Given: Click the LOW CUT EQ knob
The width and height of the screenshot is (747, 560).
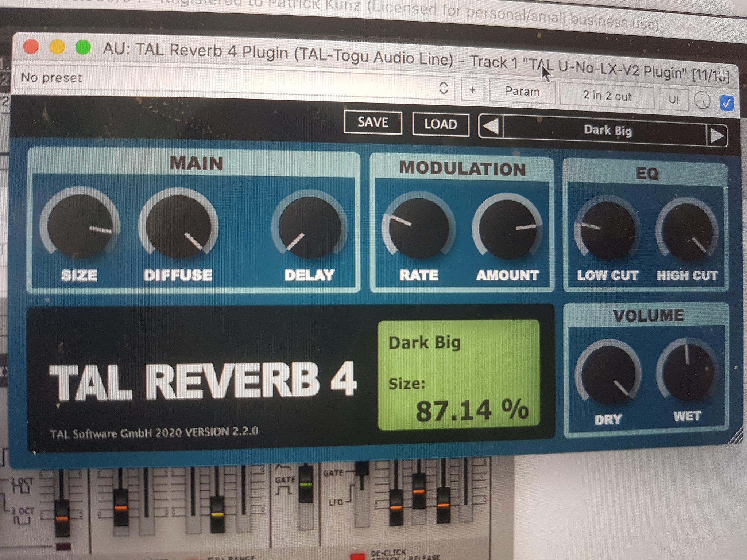Looking at the screenshot, I should [607, 230].
